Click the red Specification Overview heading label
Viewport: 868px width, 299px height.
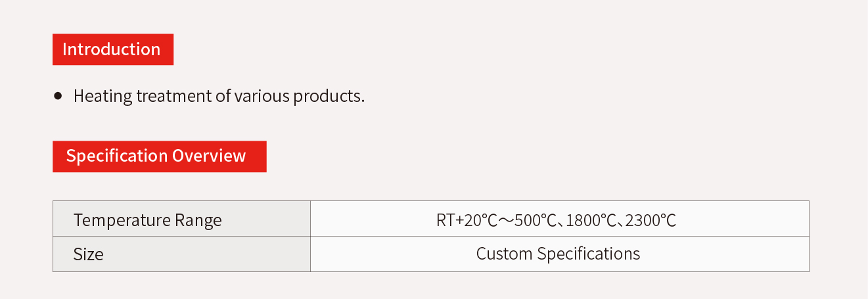pos(160,156)
